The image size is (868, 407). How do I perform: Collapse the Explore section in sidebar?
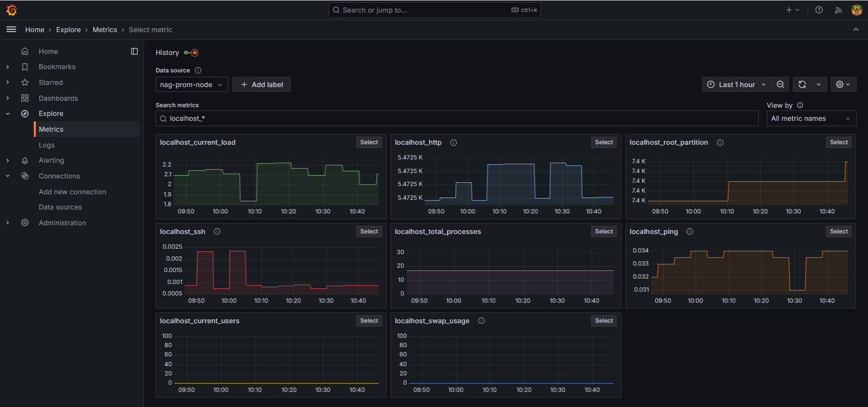[8, 114]
